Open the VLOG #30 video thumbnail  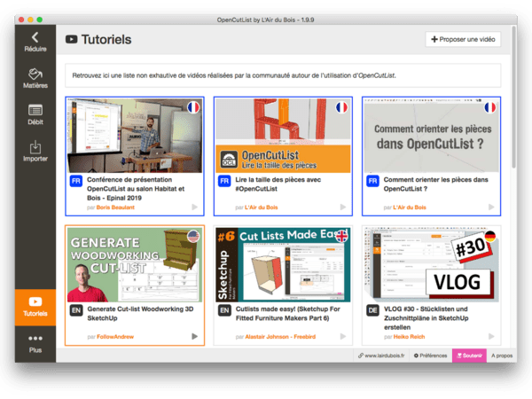click(431, 264)
